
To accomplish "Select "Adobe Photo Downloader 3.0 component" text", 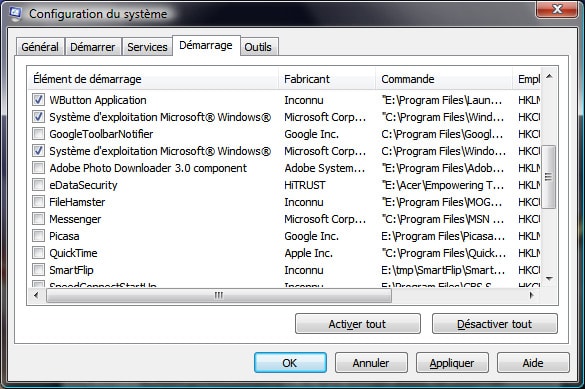I will tap(148, 168).
